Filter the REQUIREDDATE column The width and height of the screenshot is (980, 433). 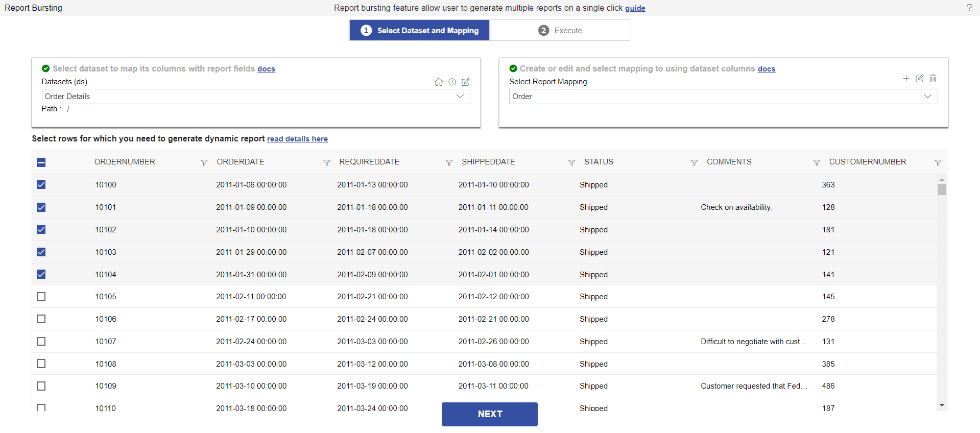coord(449,162)
